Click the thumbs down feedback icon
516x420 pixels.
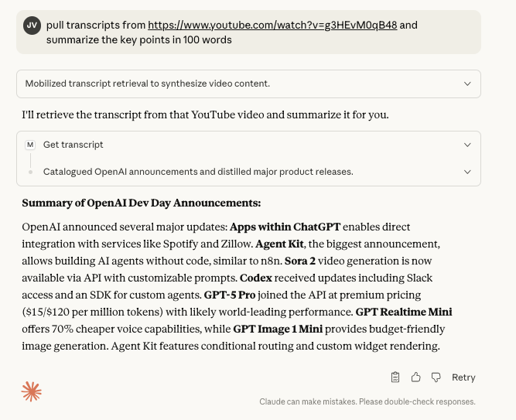pyautogui.click(x=436, y=377)
